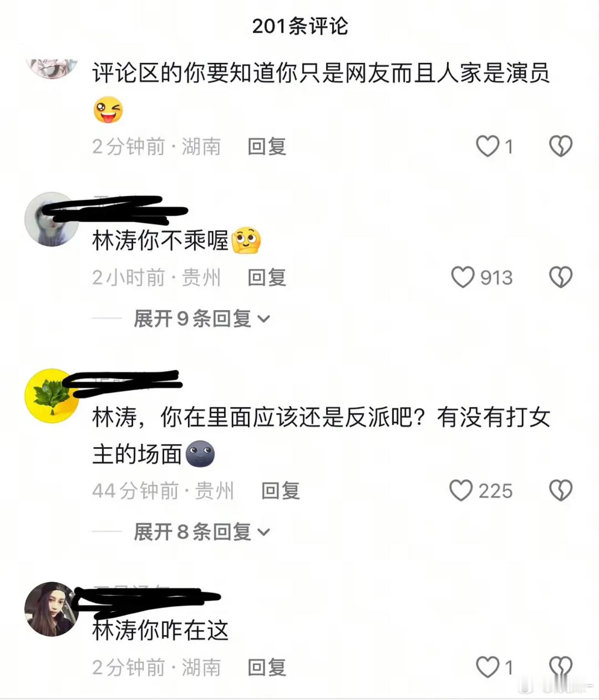The image size is (599, 700).
Task: Tap chevron next to 展开9条回复
Action: click(x=264, y=319)
